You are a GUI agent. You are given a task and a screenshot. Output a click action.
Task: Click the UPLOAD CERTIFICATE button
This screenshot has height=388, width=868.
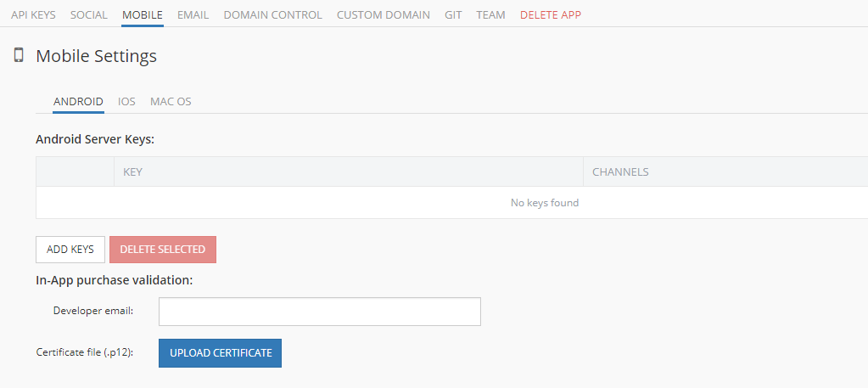[221, 353]
